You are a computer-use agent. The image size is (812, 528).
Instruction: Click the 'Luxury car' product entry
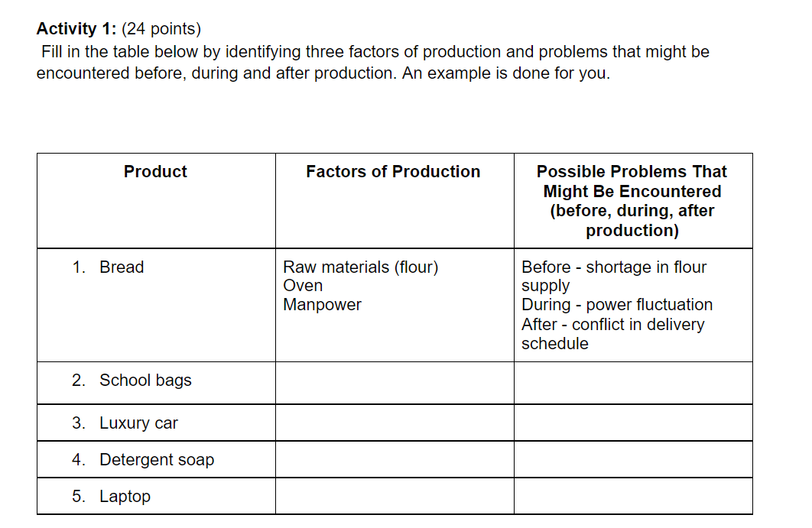139,423
